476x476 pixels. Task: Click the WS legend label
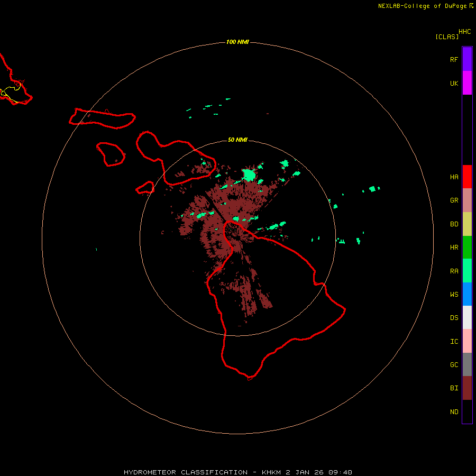point(454,295)
